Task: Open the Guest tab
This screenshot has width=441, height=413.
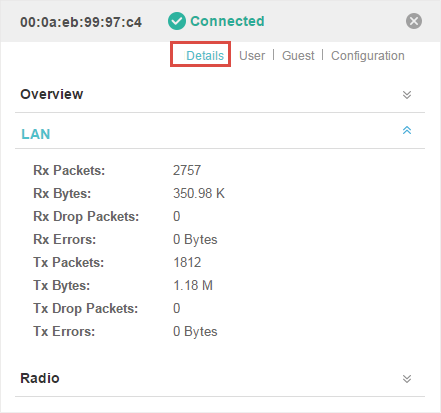Action: [x=298, y=56]
